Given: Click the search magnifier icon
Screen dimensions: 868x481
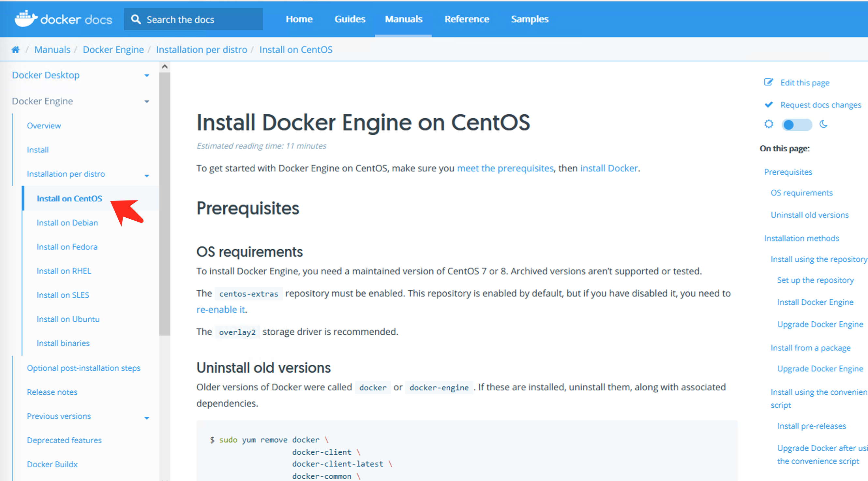Looking at the screenshot, I should point(136,19).
